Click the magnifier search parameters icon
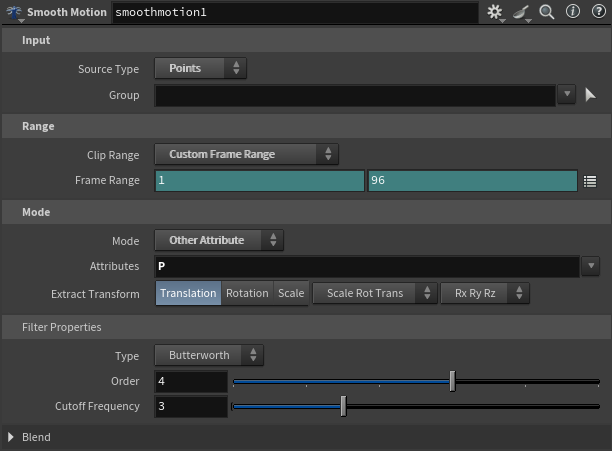612x451 pixels. pos(547,12)
